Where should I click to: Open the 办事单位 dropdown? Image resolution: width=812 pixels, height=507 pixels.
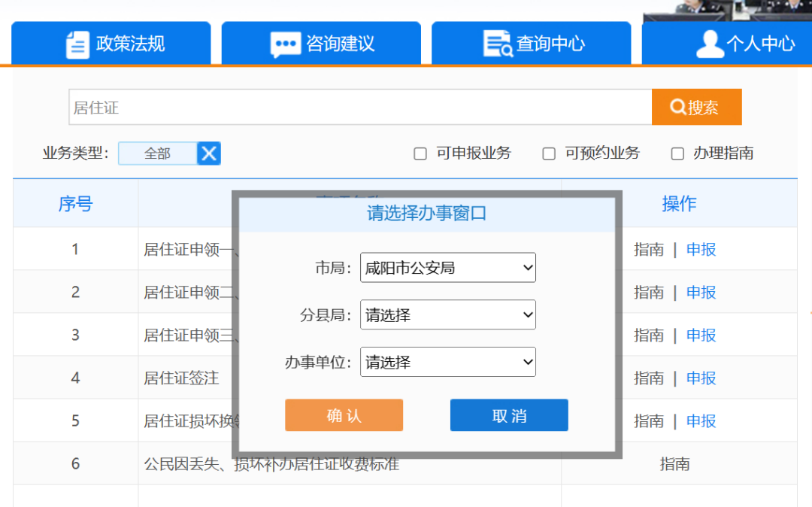coord(448,362)
